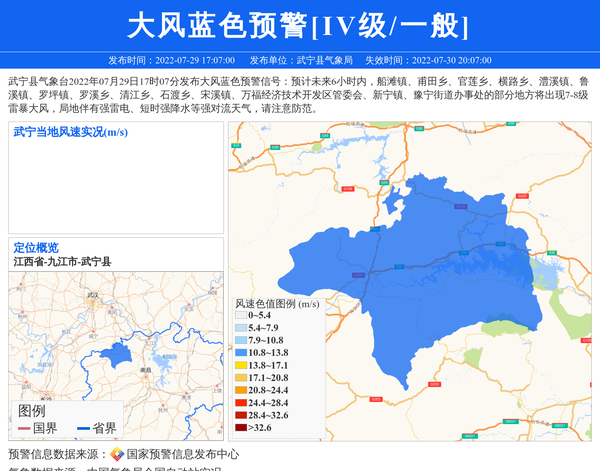600x471 pixels.
Task: Click the blue warning area on the main map
Action: 430,260
